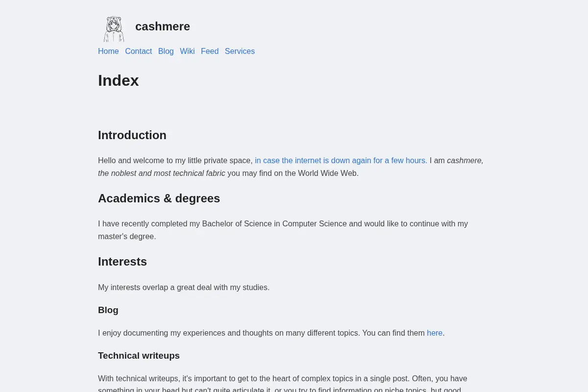
Task: Open the Wiki navigation link
Action: tap(187, 51)
